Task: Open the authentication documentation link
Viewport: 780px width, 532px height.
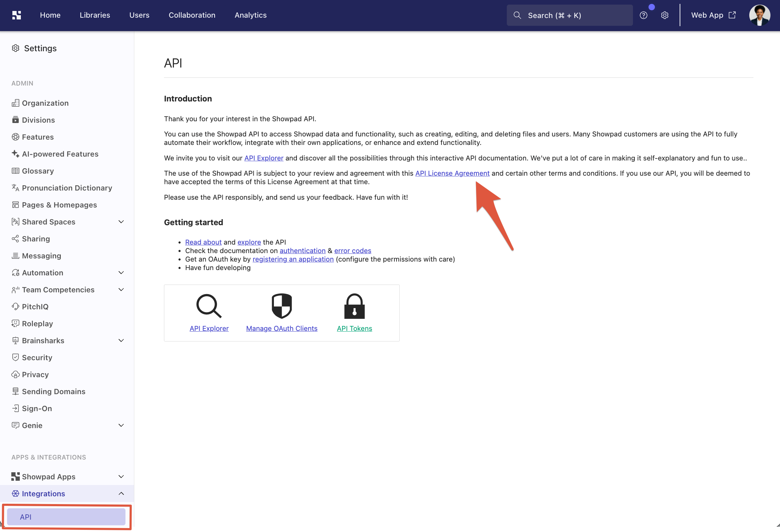Action: [x=303, y=251]
